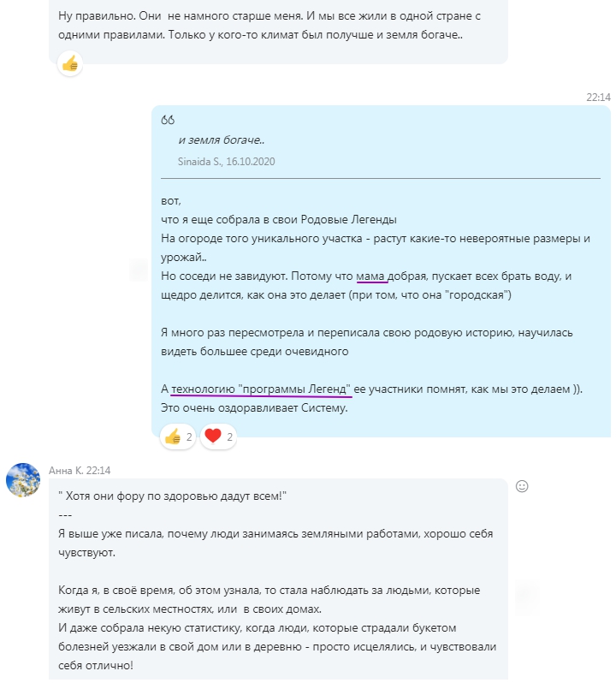The image size is (616, 683).
Task: Click the count beside the thumbs-up reaction
Action: 189,437
